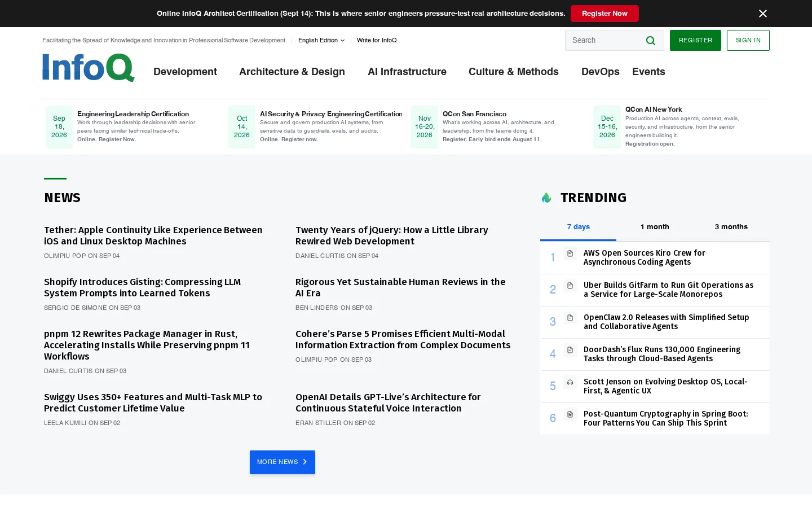Switch trending to the 3 months tab
The height and width of the screenshot is (508, 812).
click(x=731, y=227)
